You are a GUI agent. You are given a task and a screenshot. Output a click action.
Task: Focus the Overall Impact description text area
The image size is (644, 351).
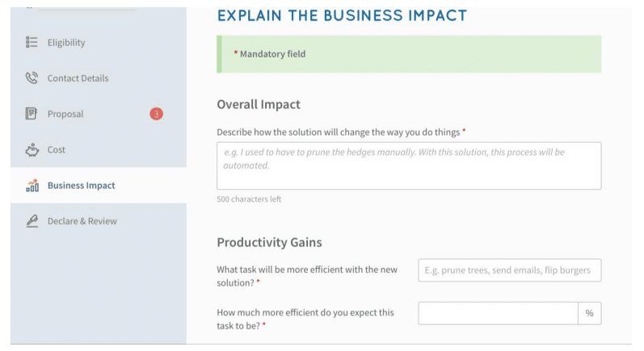(x=409, y=165)
